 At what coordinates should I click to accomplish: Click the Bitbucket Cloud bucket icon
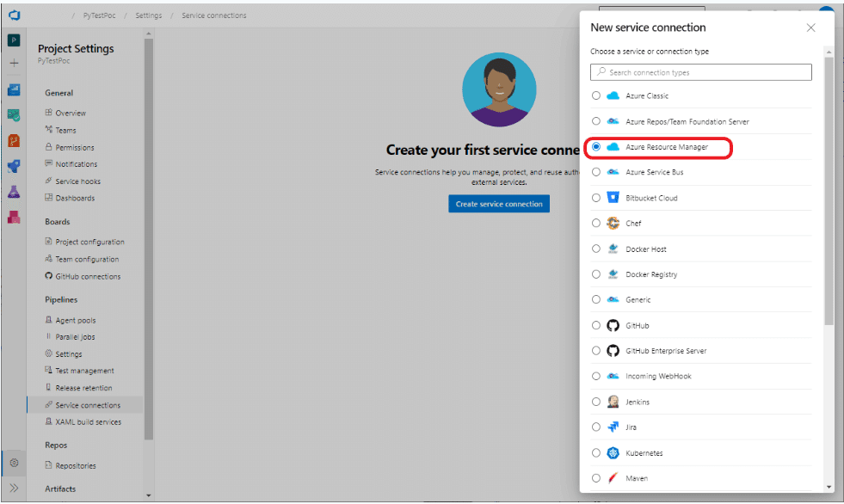(x=613, y=198)
